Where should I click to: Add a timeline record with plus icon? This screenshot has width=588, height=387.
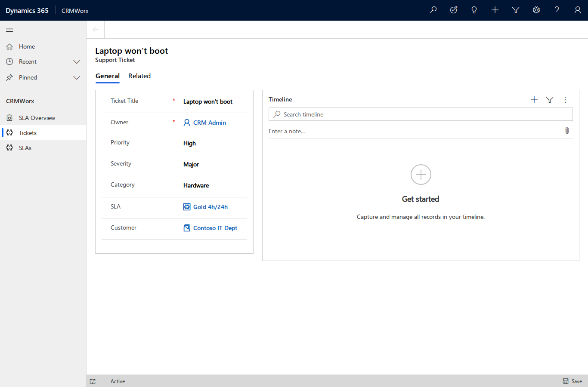point(534,100)
